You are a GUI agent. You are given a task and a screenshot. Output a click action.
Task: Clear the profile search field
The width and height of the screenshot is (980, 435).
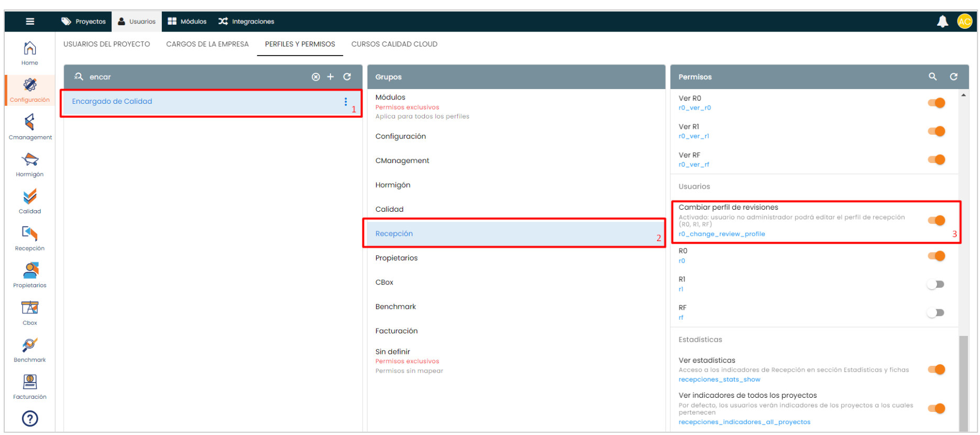pos(316,77)
